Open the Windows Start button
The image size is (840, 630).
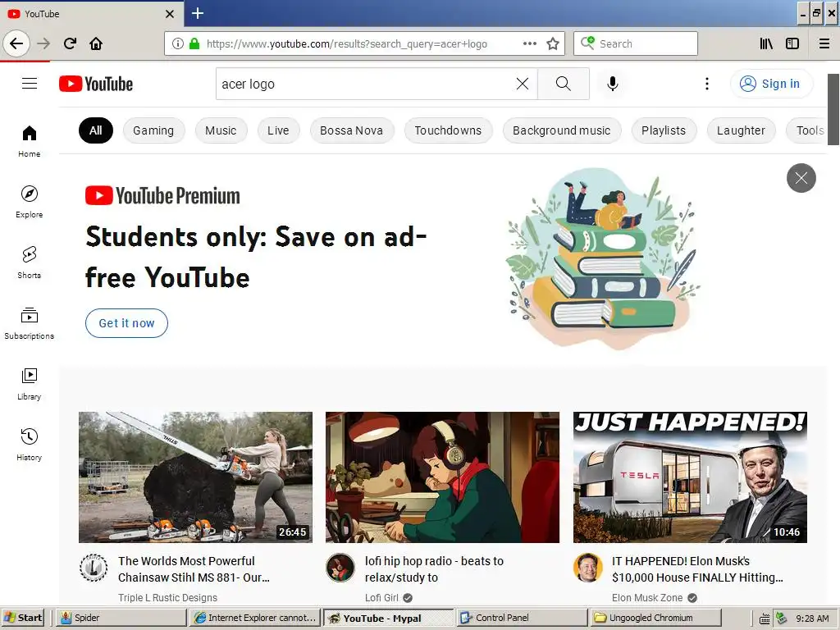click(x=22, y=618)
